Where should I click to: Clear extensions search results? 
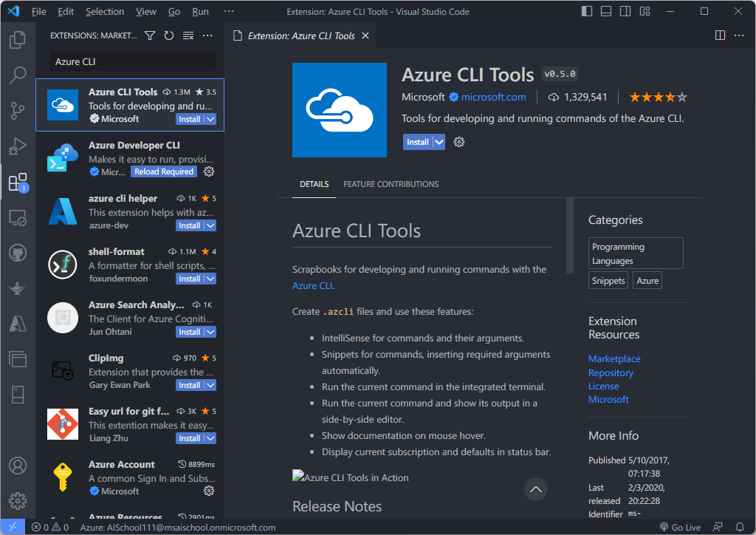pos(188,35)
